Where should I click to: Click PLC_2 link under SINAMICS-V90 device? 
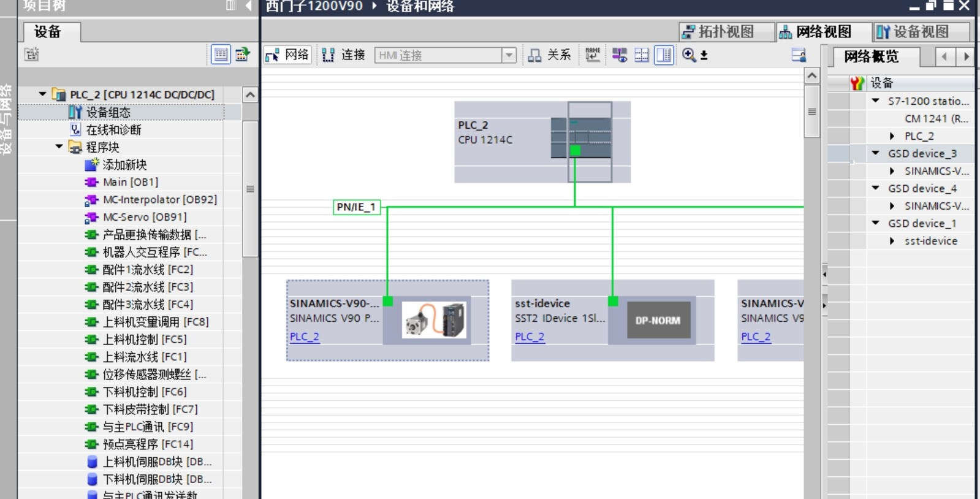tap(305, 337)
